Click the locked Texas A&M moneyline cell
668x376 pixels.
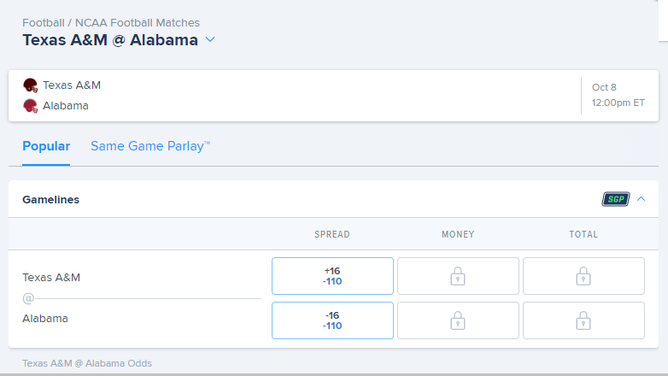pos(458,276)
